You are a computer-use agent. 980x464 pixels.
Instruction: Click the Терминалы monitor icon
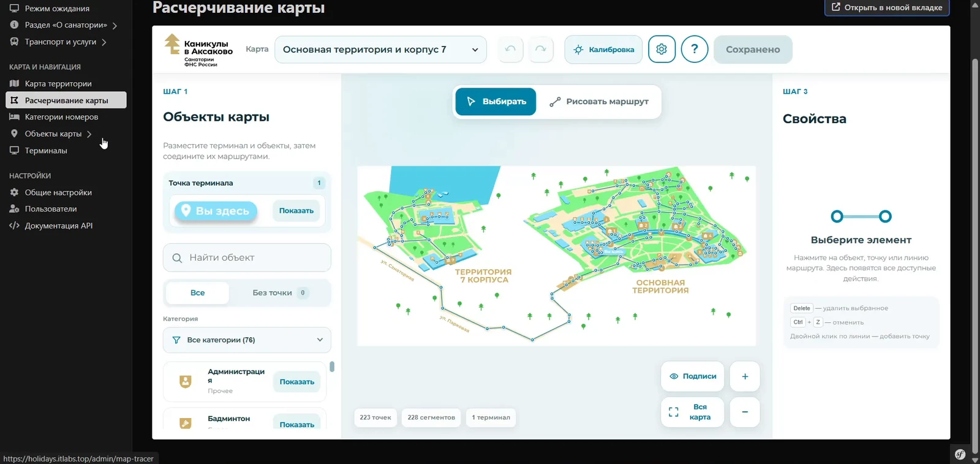pyautogui.click(x=14, y=150)
